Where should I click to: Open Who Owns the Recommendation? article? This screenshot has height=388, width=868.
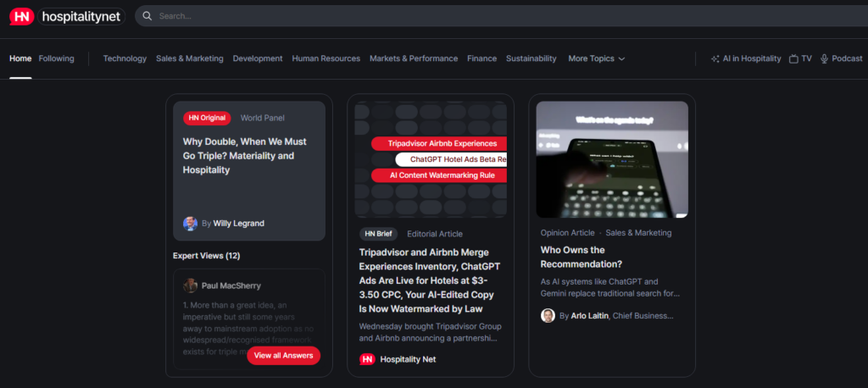click(x=581, y=257)
